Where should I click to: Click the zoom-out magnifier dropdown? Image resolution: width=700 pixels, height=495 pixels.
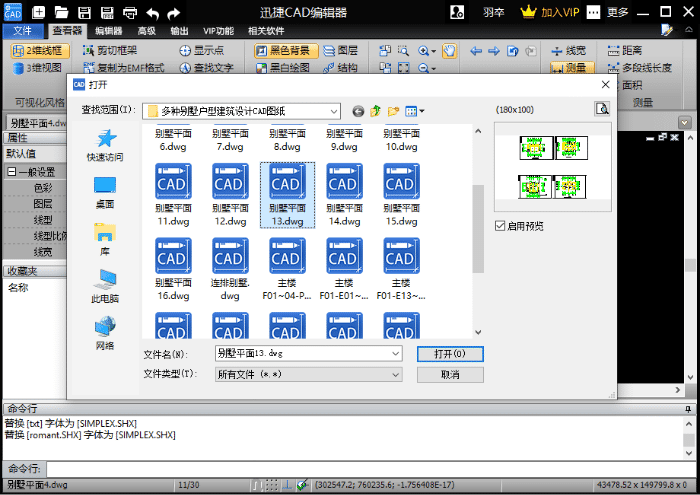point(427,68)
